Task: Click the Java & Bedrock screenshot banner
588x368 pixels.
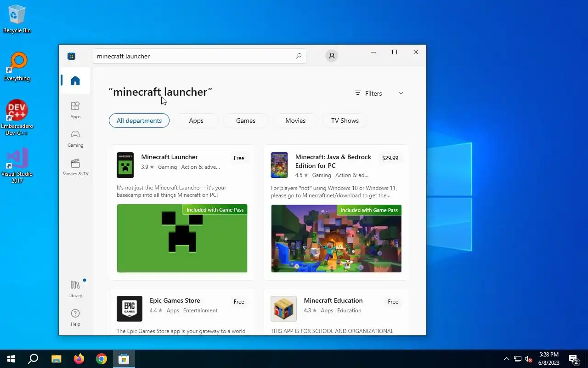Action: point(336,238)
